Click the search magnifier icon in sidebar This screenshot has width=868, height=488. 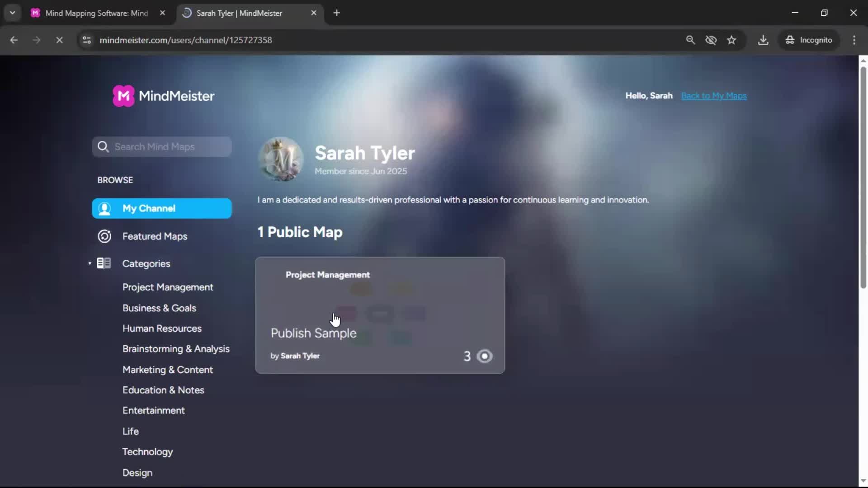coord(103,147)
